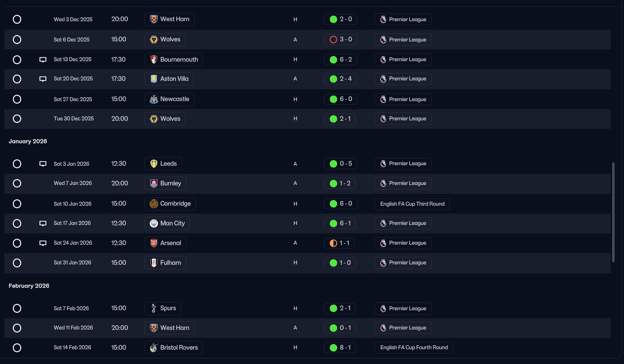Click the red loss indicator on Wolves 3 - 0
Image resolution: width=624 pixels, height=364 pixels.
[x=333, y=39]
